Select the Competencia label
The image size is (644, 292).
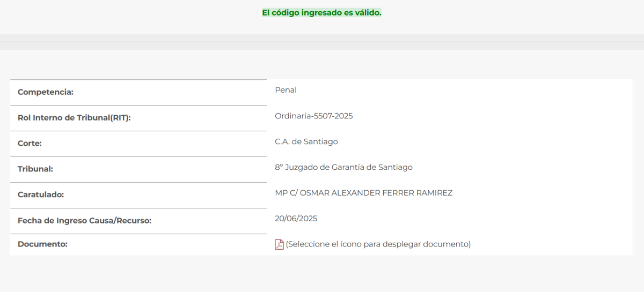click(x=46, y=92)
